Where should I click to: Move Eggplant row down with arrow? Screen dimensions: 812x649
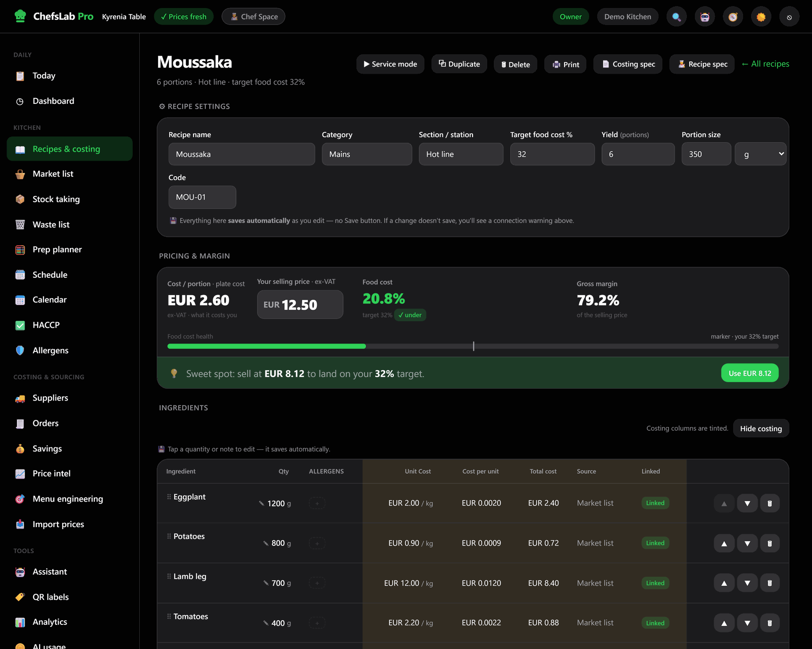747,503
